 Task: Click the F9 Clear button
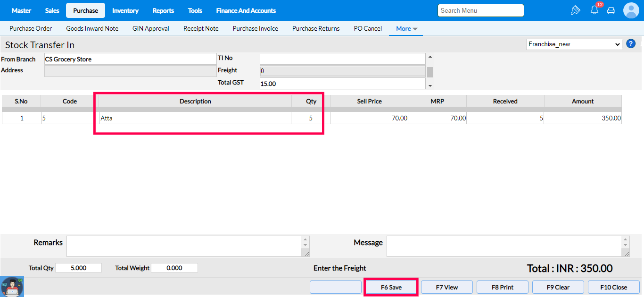tap(558, 287)
